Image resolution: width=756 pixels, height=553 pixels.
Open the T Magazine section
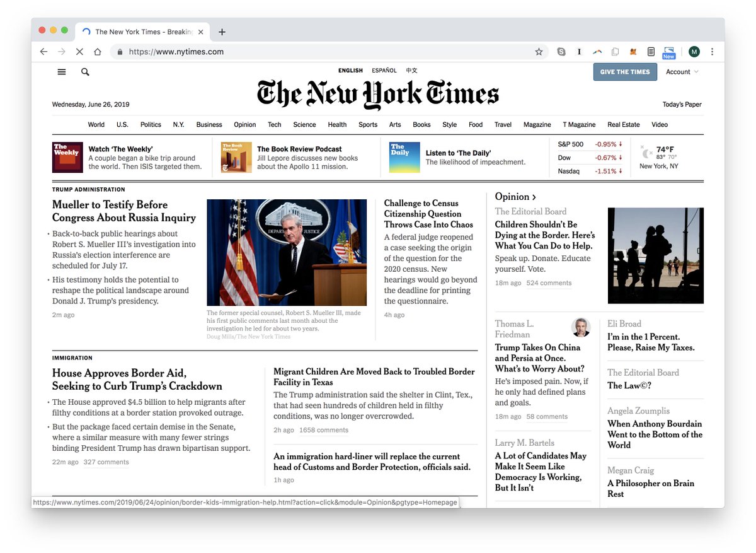point(579,125)
